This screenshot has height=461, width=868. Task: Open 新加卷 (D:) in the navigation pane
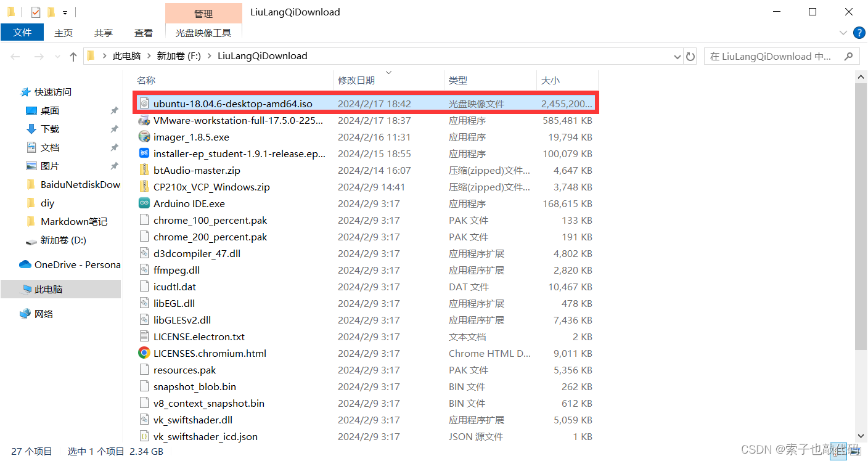click(x=63, y=240)
